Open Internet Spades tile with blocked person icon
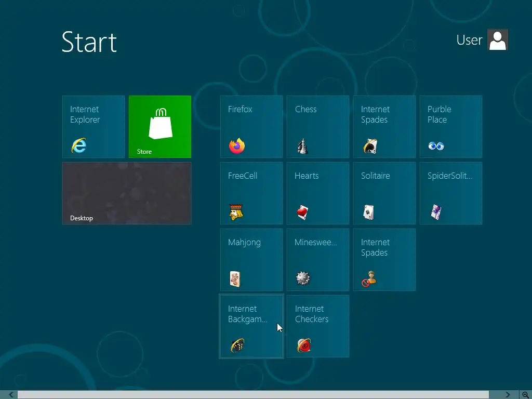This screenshot has width=532, height=399. click(x=384, y=260)
